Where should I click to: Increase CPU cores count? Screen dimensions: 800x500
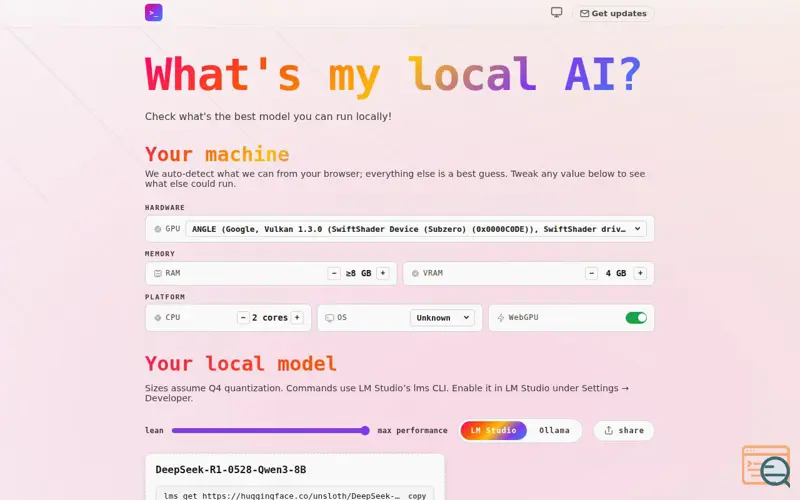[x=297, y=318]
